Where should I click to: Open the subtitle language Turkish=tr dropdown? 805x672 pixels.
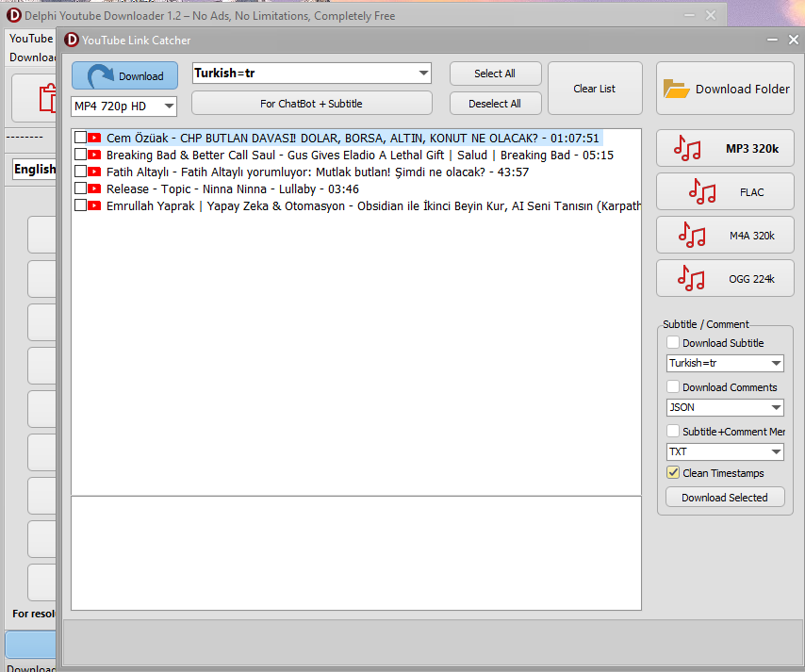click(x=725, y=363)
